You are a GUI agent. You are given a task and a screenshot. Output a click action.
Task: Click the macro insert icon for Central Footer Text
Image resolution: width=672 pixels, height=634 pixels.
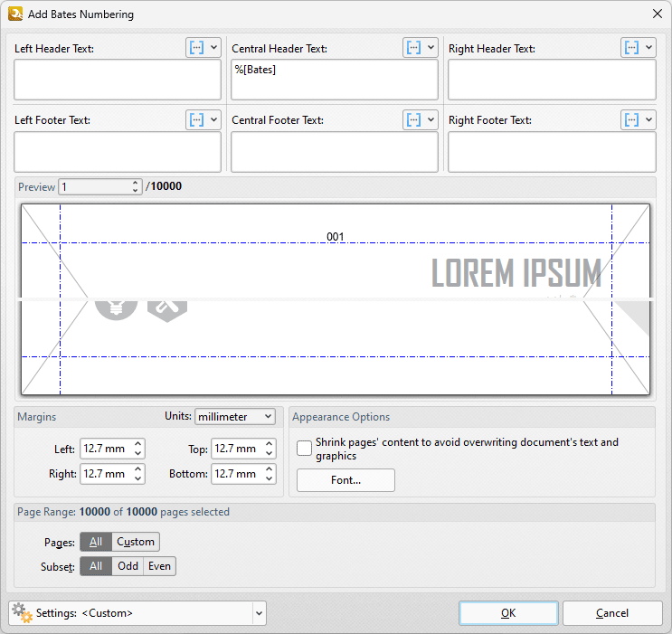tap(414, 119)
